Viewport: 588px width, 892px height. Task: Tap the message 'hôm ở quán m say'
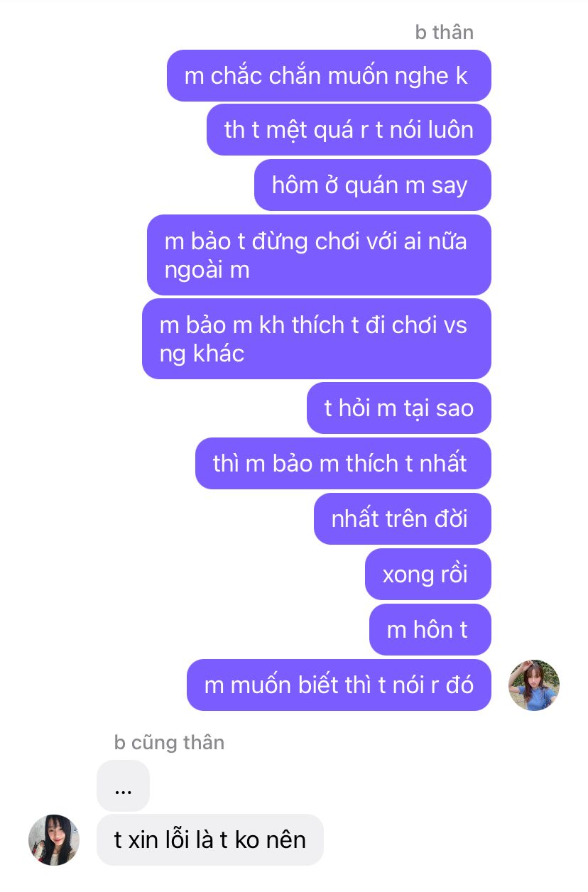click(373, 185)
